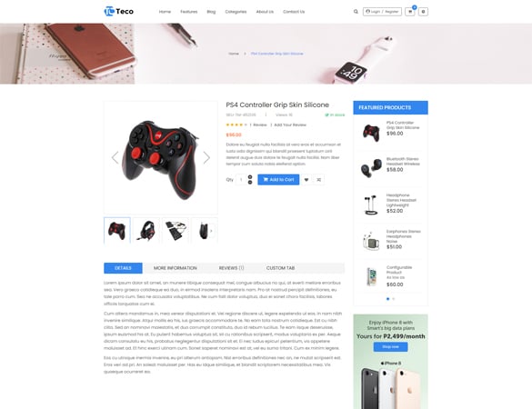Open the Reviews (1) tab
Screen dimensions: 532x409
click(231, 268)
